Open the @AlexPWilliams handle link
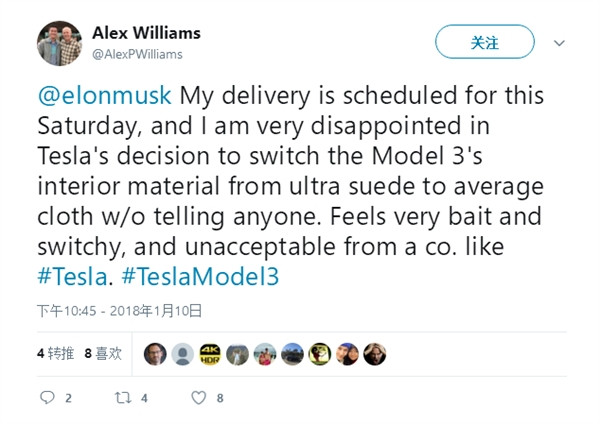The image size is (600, 424). pyautogui.click(x=137, y=54)
